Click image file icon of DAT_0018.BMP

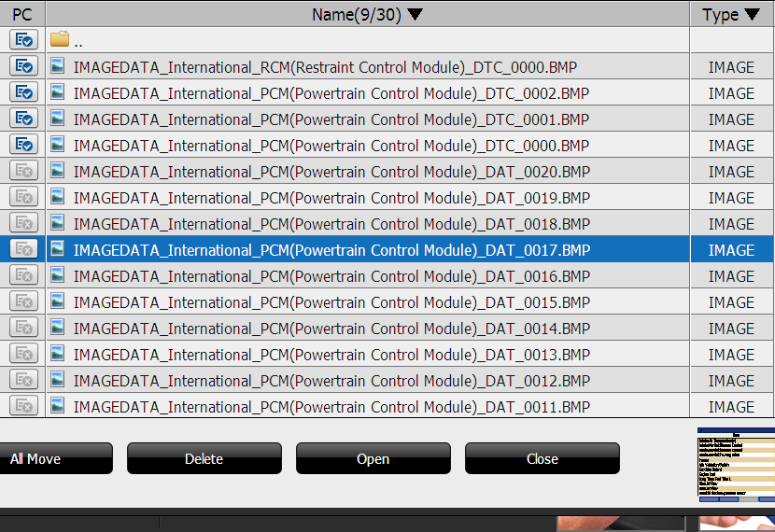tap(58, 223)
